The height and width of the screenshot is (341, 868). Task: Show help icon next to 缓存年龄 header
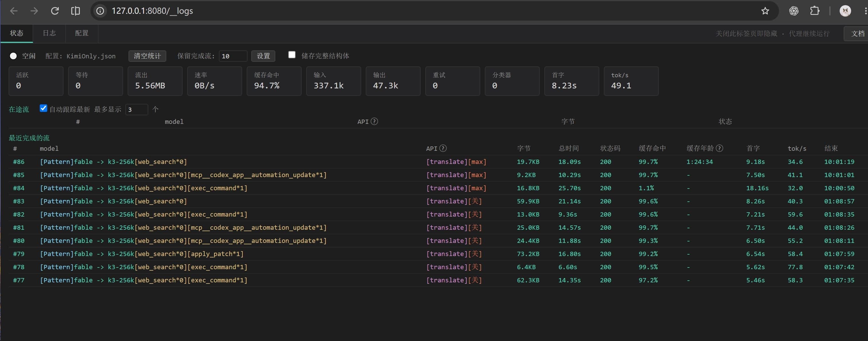tap(719, 148)
